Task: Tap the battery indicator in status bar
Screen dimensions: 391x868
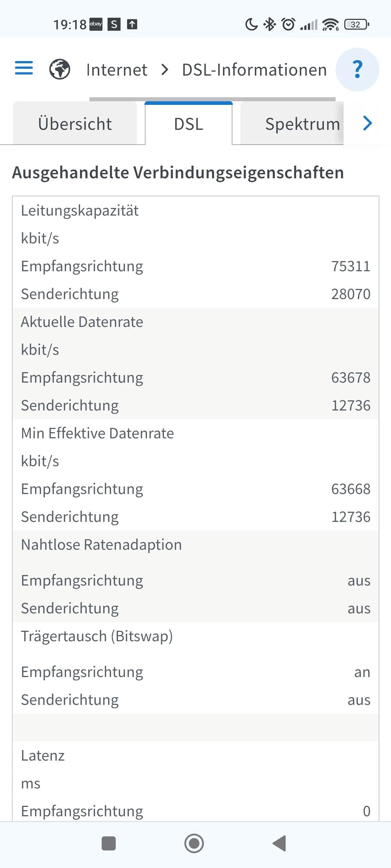Action: coord(357,25)
